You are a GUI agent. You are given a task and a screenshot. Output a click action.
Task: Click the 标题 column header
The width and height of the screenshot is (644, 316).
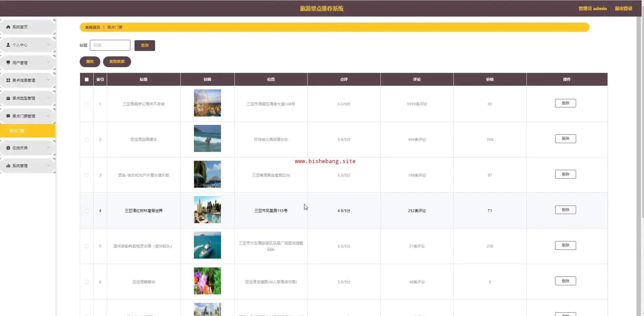pos(144,80)
